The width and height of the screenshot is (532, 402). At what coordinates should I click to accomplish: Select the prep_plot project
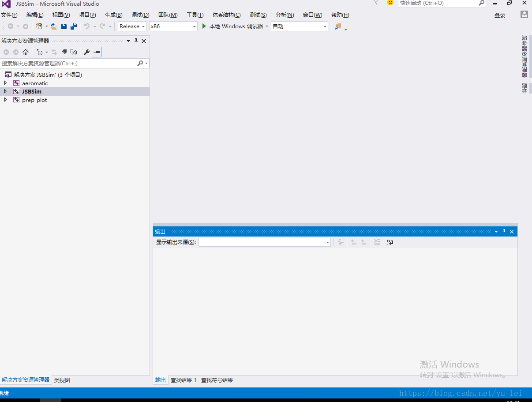point(34,100)
